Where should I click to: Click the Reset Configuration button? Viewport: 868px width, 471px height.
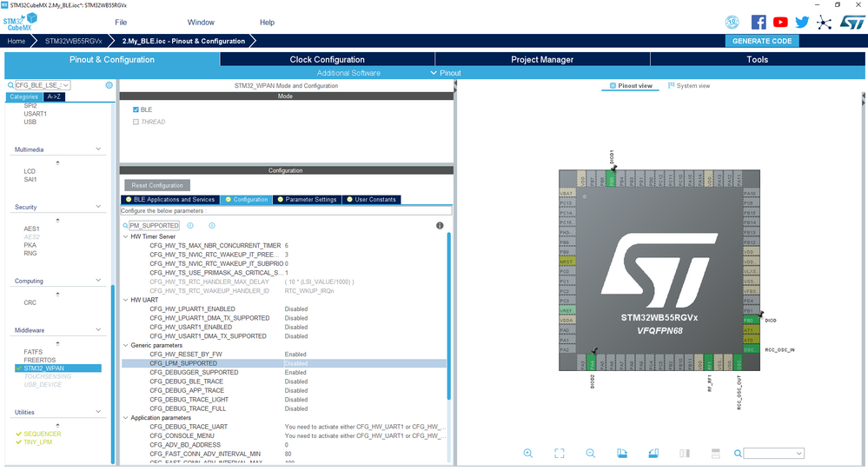point(157,185)
